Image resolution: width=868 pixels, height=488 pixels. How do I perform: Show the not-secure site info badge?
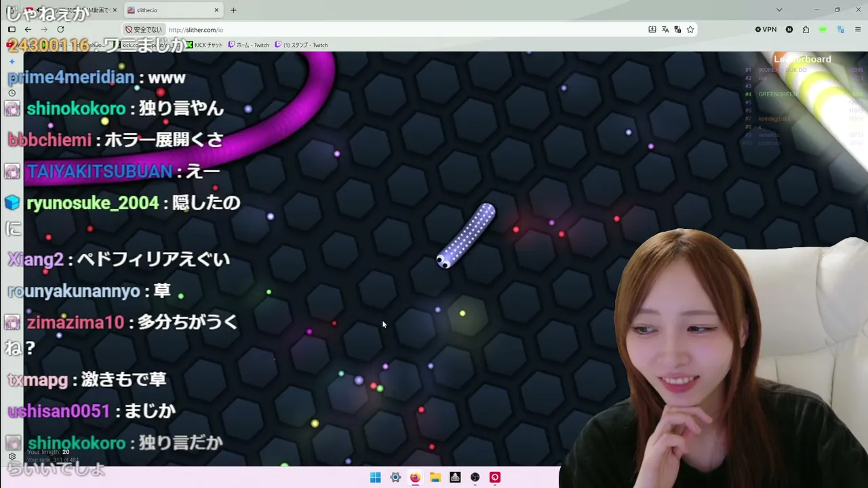[x=144, y=30]
